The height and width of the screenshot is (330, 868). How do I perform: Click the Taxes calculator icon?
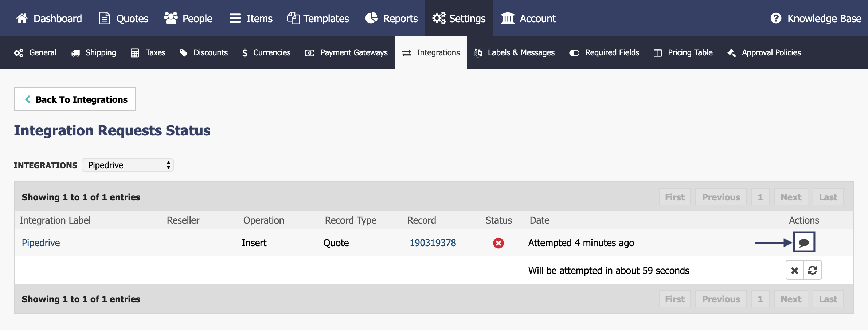(135, 53)
